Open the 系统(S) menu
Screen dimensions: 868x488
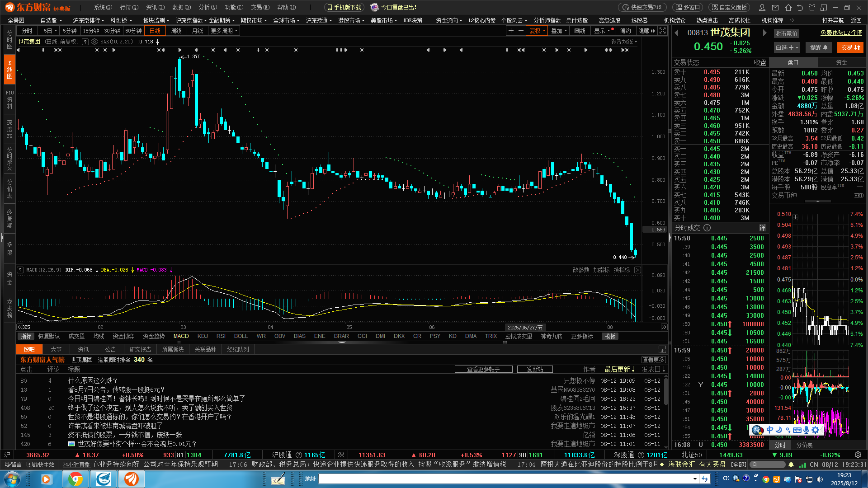[x=103, y=7]
